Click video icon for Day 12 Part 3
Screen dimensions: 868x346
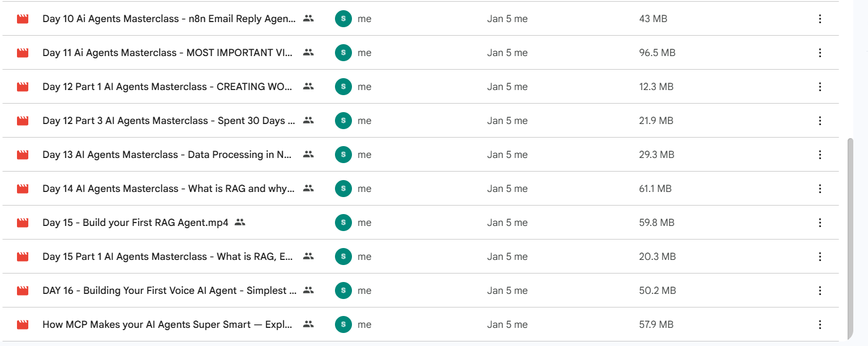point(23,121)
